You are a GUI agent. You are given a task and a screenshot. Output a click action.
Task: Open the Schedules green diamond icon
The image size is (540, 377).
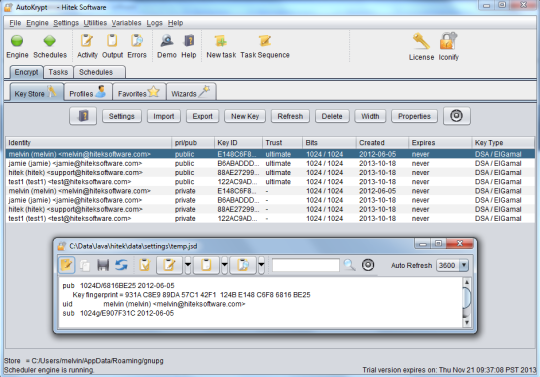[50, 41]
